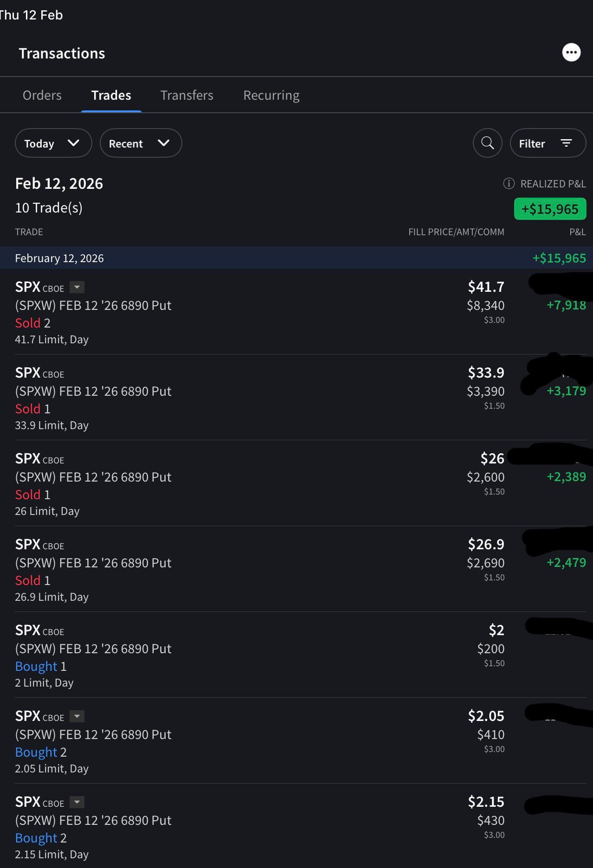Click the Realized P&L info icon
This screenshot has width=593, height=868.
(x=509, y=184)
